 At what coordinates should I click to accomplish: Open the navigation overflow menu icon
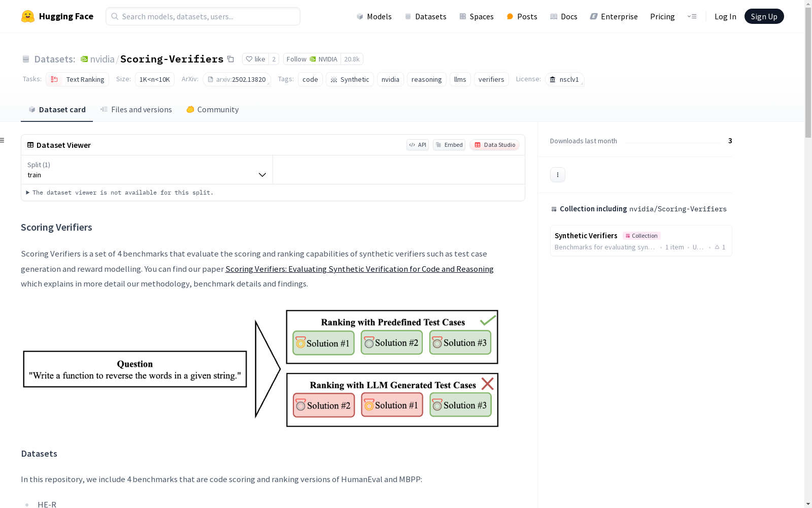(692, 16)
